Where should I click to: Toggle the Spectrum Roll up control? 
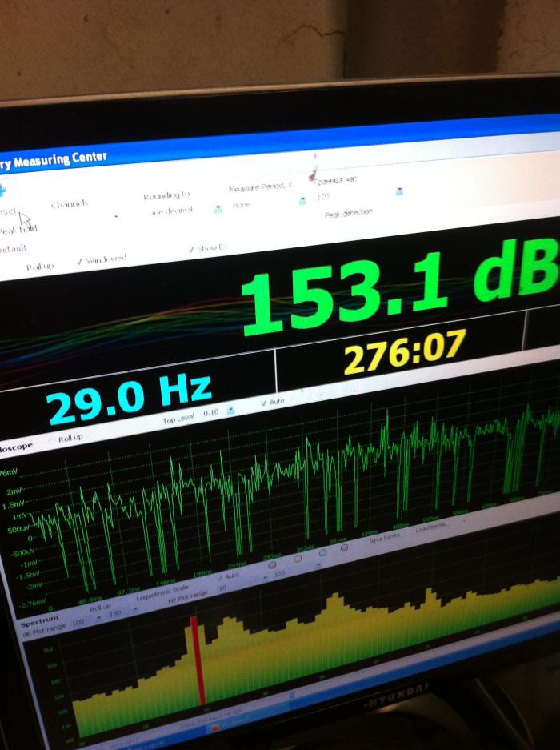tap(100, 608)
